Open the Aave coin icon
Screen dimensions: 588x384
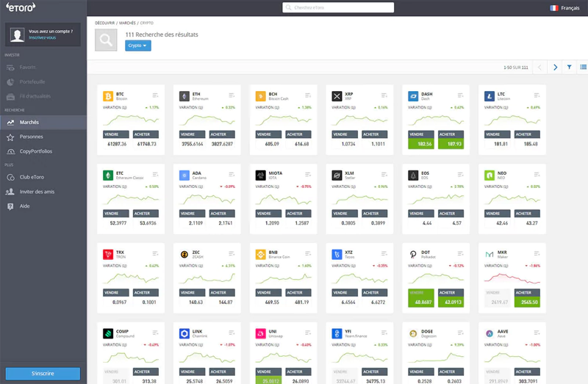tap(490, 333)
